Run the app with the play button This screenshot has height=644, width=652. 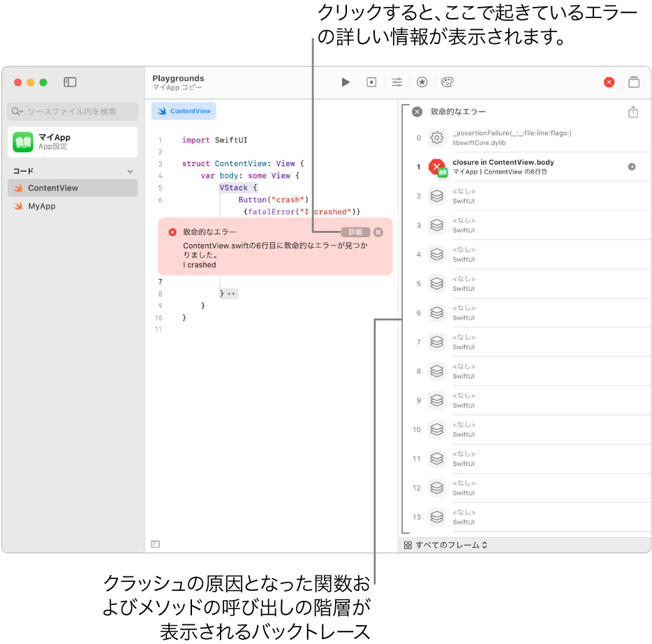tap(346, 82)
